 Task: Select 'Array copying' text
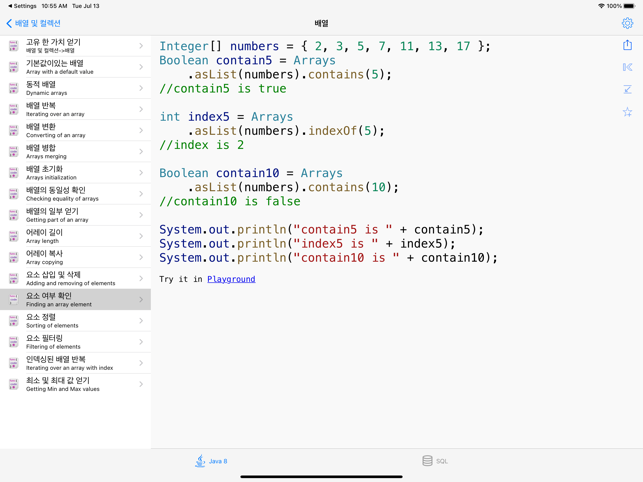point(44,262)
